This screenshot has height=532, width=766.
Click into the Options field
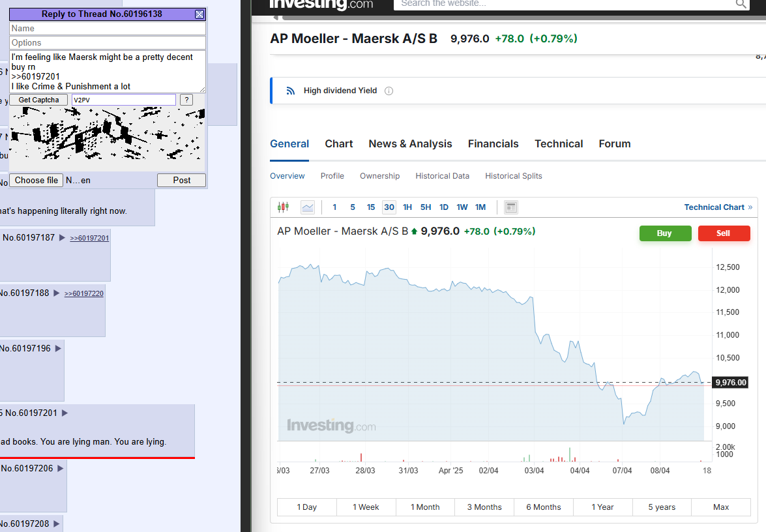pyautogui.click(x=108, y=42)
